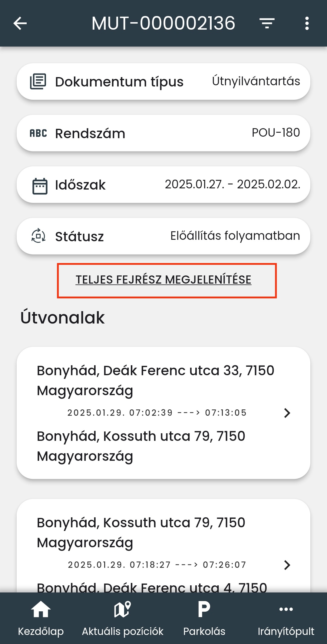Tap the back arrow icon
327x644 pixels.
point(20,23)
